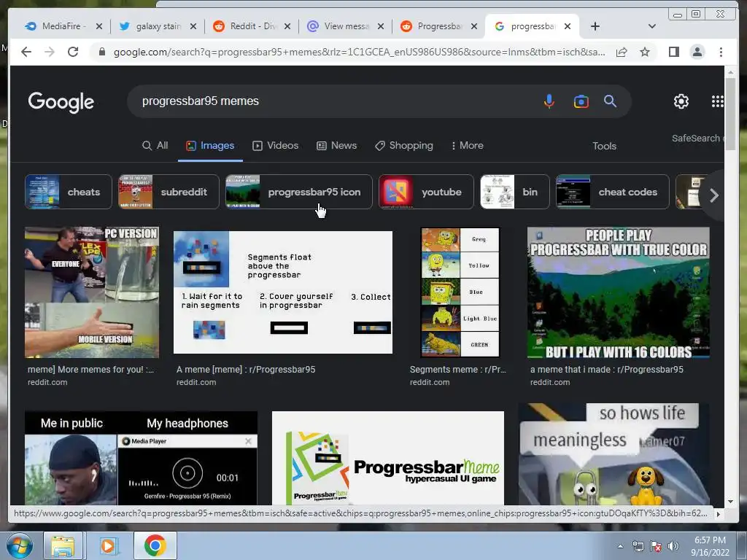
Task: Open Windows Explorer from the taskbar
Action: (63, 545)
